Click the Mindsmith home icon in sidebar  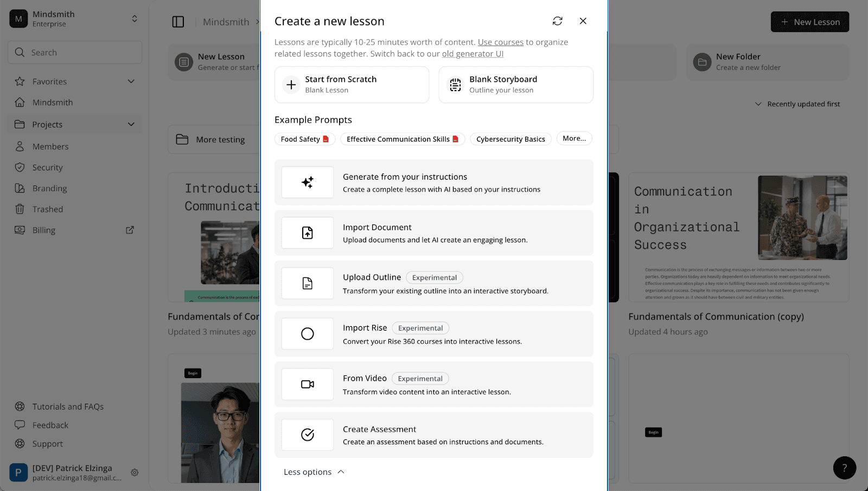(20, 103)
